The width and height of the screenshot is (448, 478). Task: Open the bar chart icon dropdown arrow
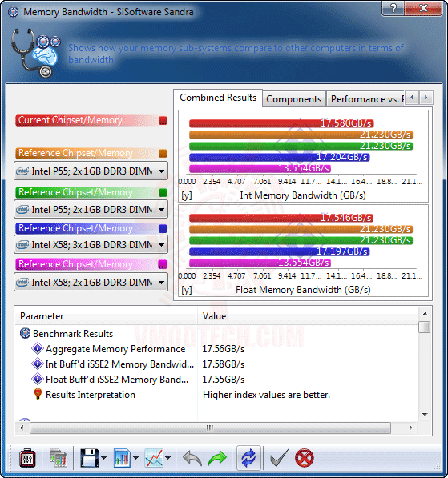click(135, 457)
